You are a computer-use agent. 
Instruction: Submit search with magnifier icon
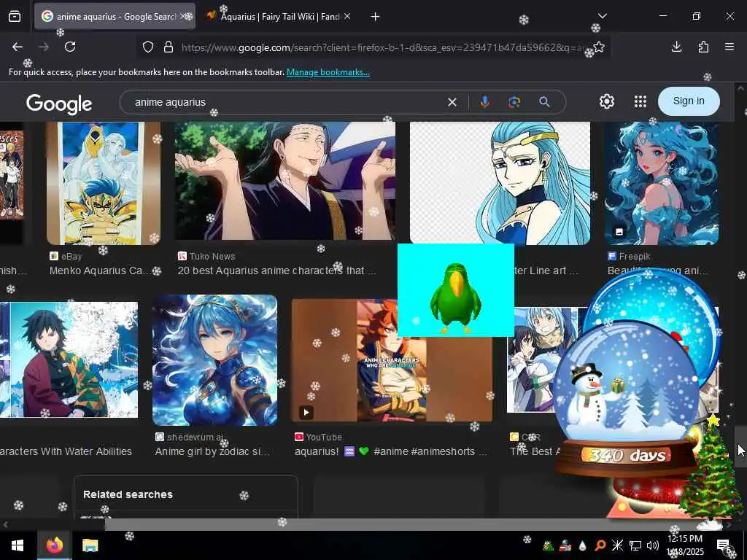point(544,102)
